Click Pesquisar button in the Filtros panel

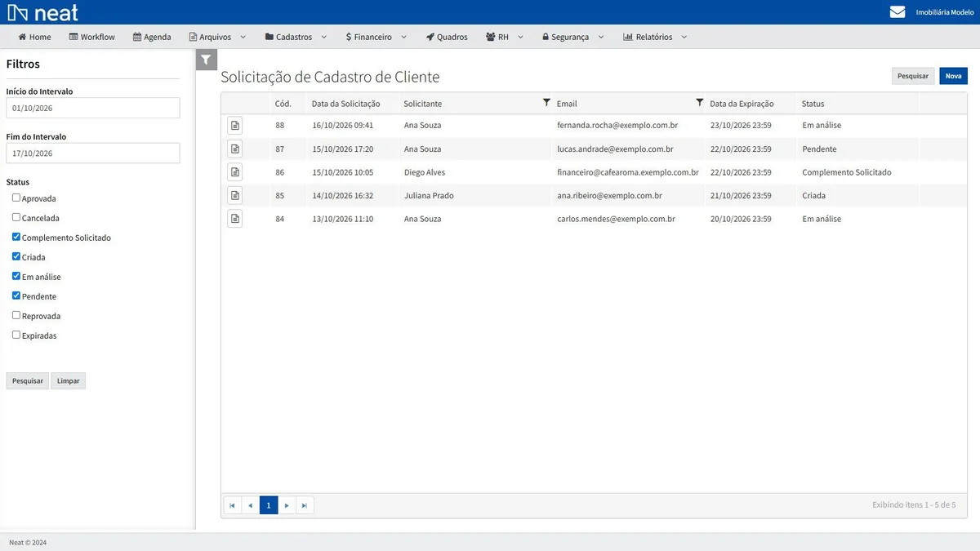[28, 381]
